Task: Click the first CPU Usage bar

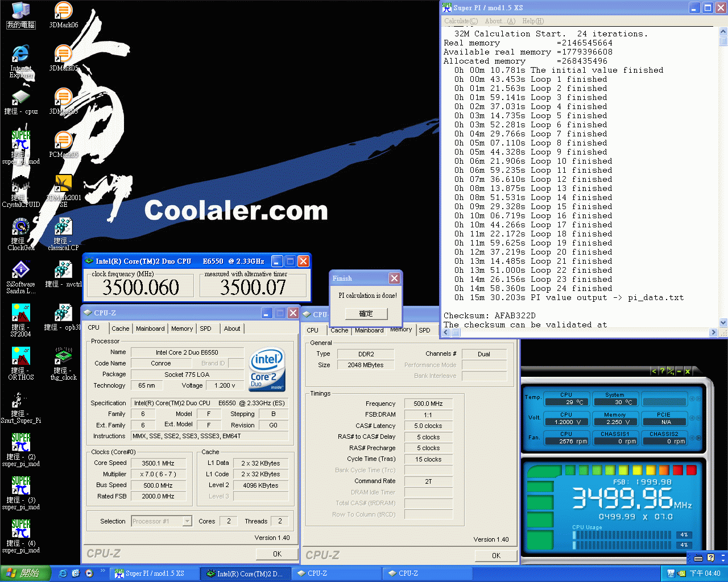Action: pyautogui.click(x=622, y=535)
